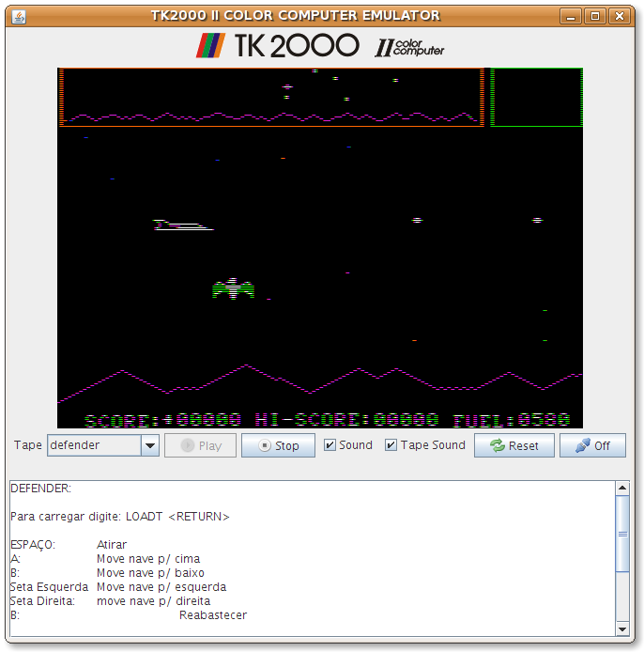Open the Tape dropdown arrow
Viewport: 644px width, 652px height.
pyautogui.click(x=150, y=445)
